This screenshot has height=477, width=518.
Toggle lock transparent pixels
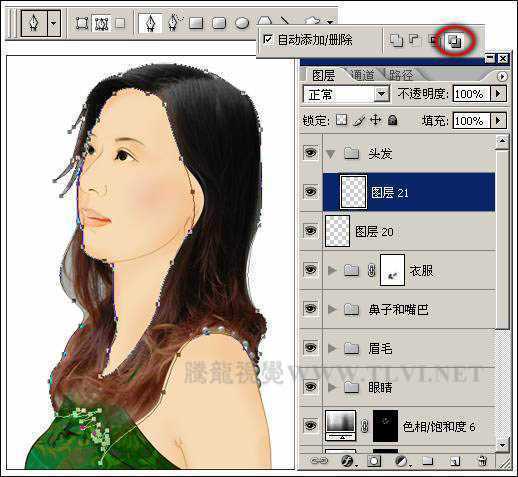341,120
